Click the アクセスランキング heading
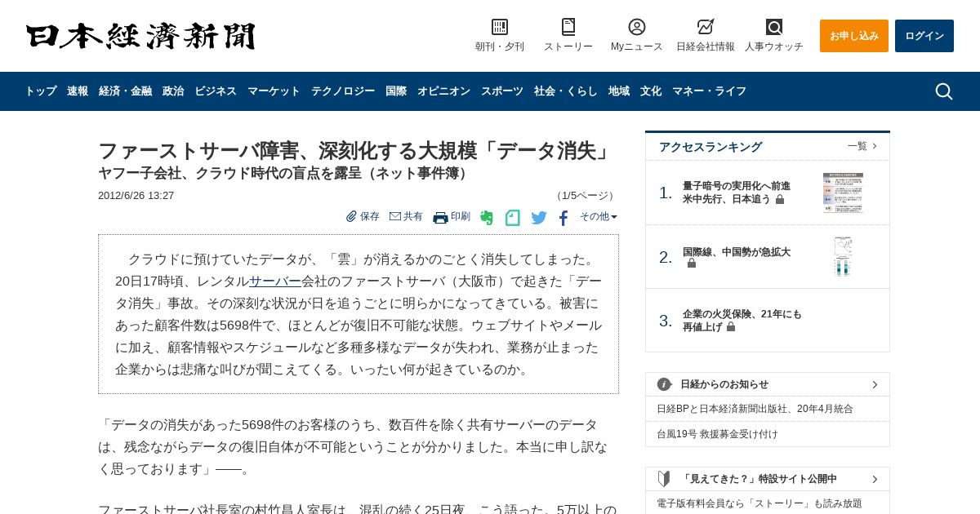This screenshot has height=514, width=980. coord(710,147)
